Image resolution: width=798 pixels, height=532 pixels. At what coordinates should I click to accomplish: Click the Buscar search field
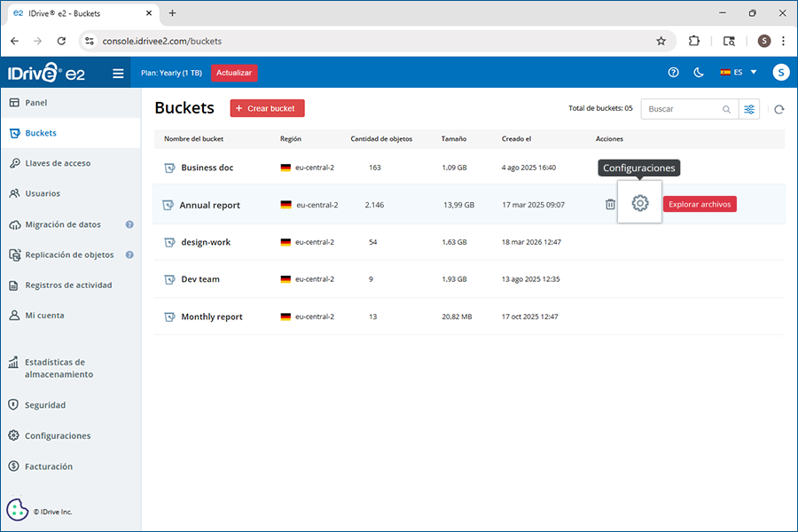[681, 109]
